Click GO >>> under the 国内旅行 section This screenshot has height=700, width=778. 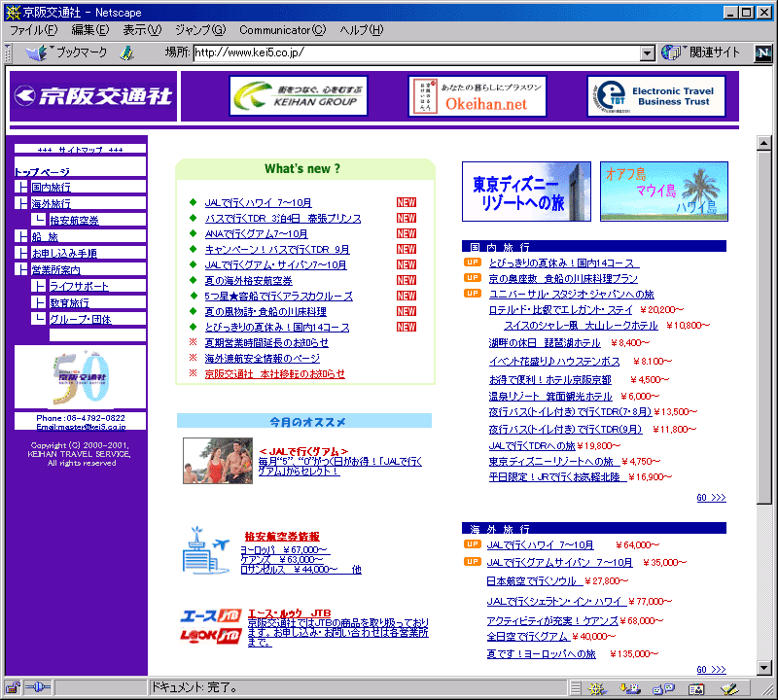point(712,497)
